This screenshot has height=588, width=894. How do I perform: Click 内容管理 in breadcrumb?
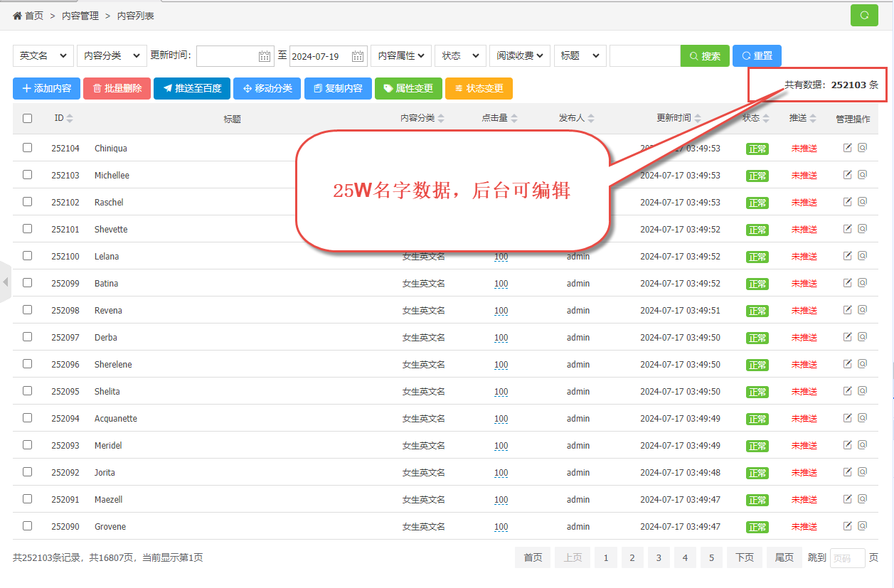[x=79, y=16]
